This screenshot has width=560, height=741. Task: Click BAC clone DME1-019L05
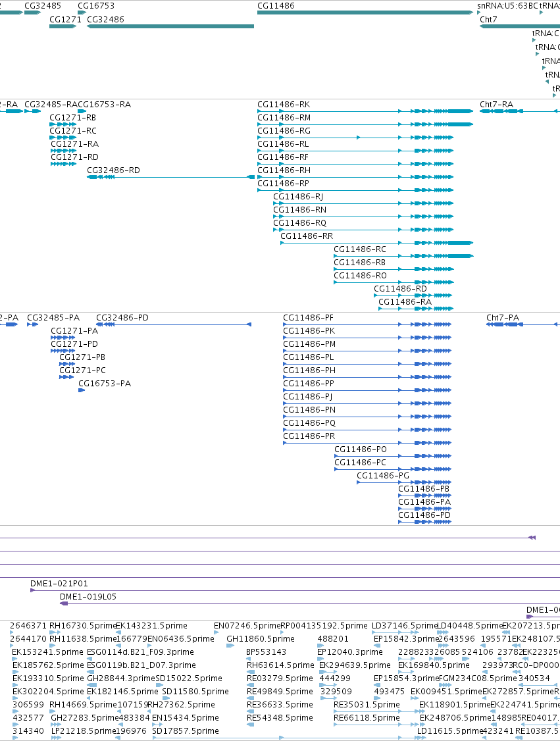pos(88,598)
